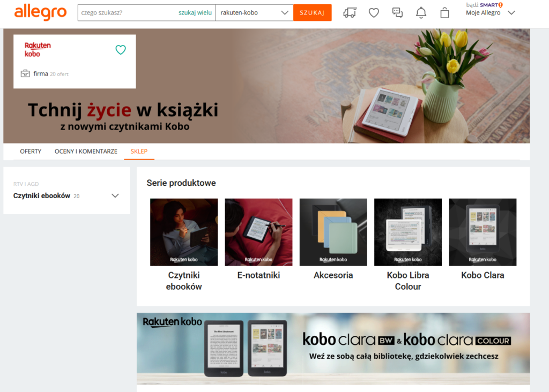Expand the Czytniki ebooków category chevron

pos(115,196)
